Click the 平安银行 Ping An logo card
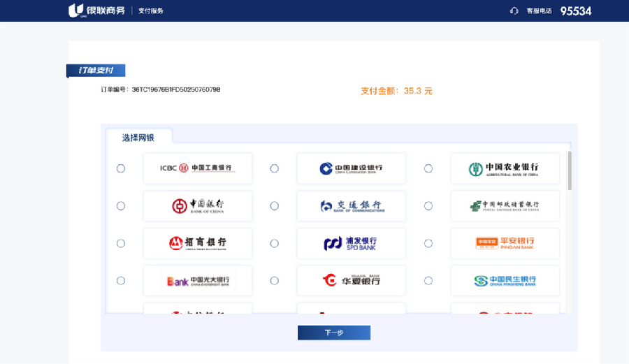The image size is (629, 364). tap(505, 243)
